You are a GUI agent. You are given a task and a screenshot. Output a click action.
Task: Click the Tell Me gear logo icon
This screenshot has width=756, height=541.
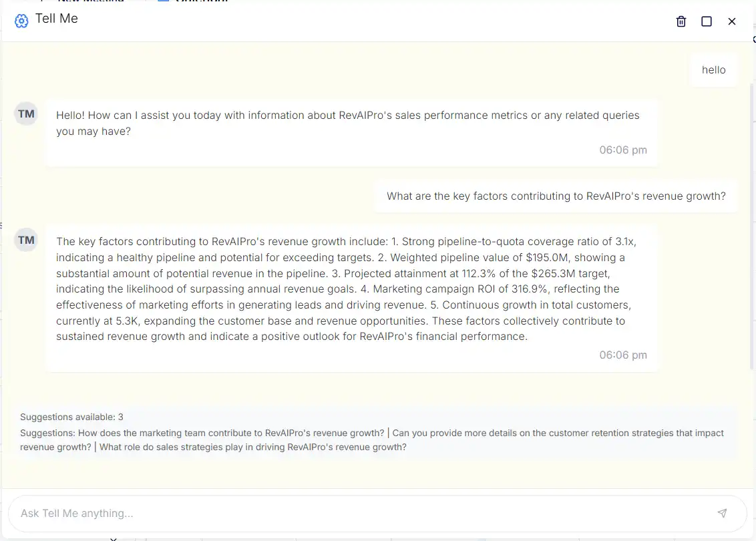point(21,21)
